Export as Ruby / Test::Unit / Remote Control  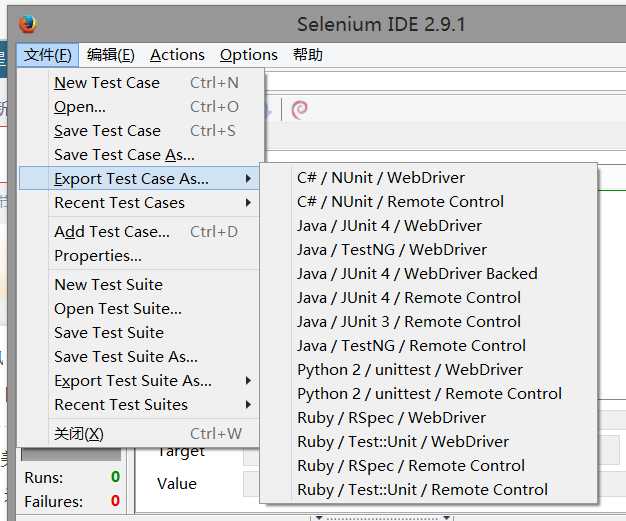tap(429, 489)
